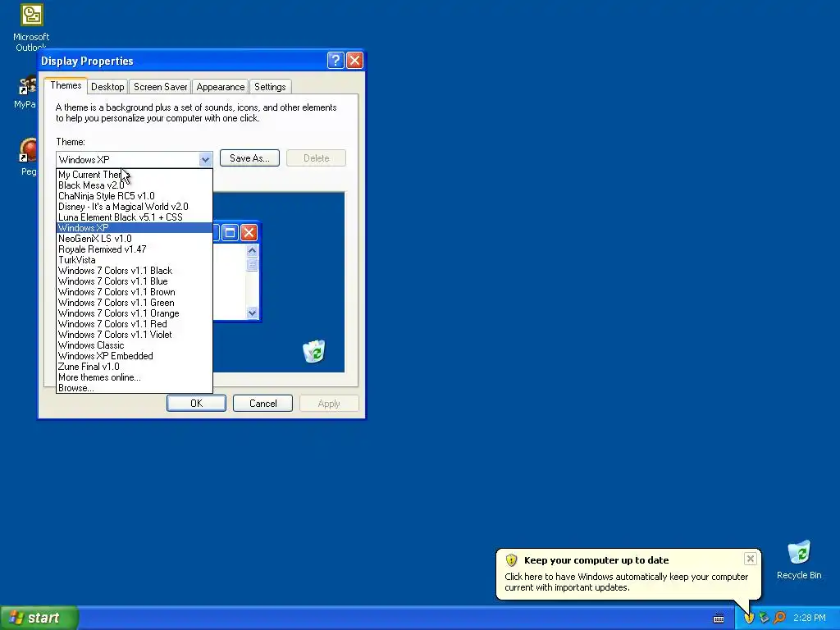Select Windows 7 Colors v1.1 Violet

click(134, 335)
